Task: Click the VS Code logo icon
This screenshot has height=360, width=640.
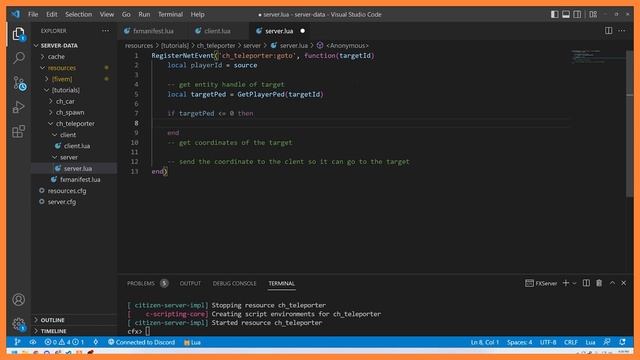Action: click(16, 14)
